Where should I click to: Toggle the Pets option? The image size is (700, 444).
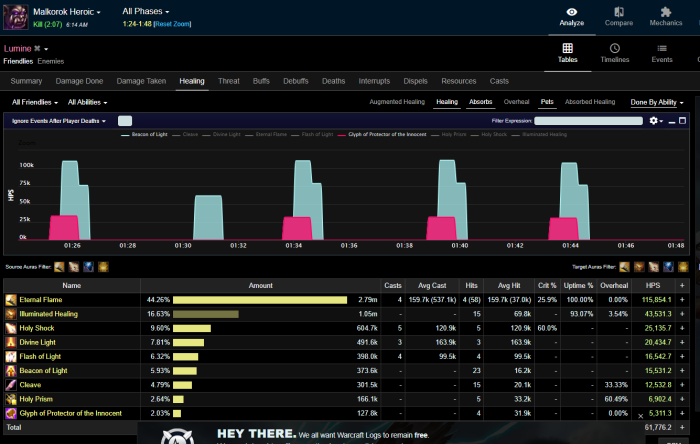[547, 102]
